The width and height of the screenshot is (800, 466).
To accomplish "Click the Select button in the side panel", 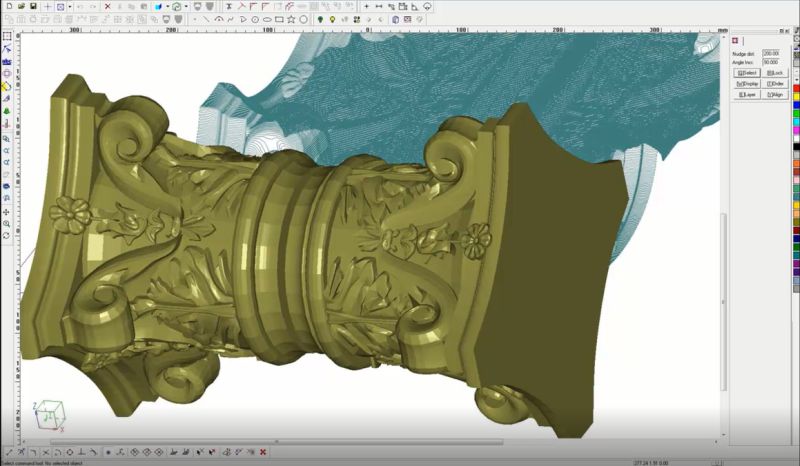I will [x=747, y=73].
